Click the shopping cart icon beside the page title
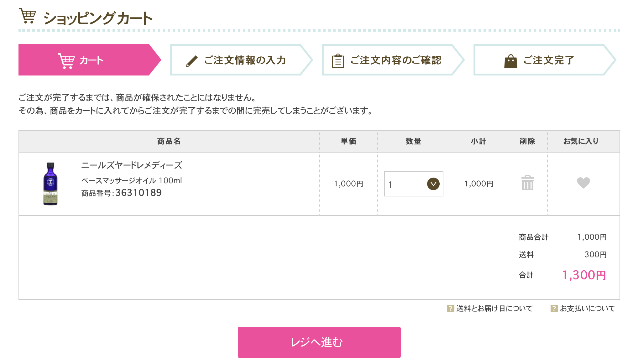 [x=28, y=16]
